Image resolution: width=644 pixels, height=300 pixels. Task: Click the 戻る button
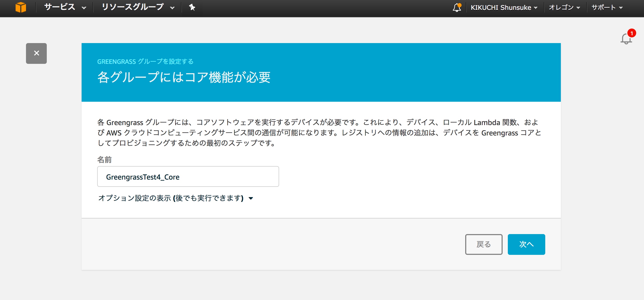(484, 244)
